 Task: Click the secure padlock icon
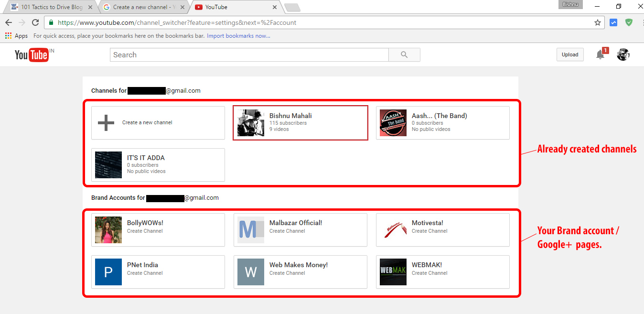51,22
